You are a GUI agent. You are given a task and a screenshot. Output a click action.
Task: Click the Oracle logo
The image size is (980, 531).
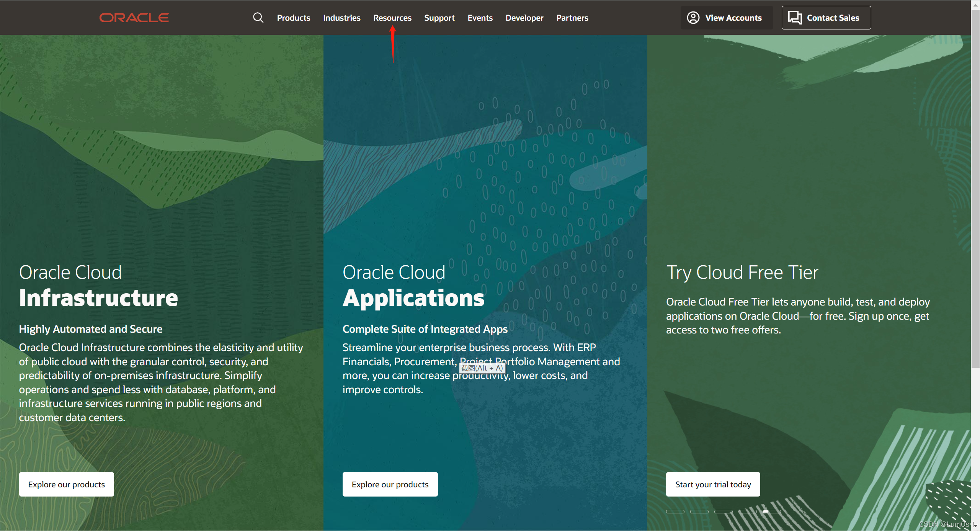[134, 18]
